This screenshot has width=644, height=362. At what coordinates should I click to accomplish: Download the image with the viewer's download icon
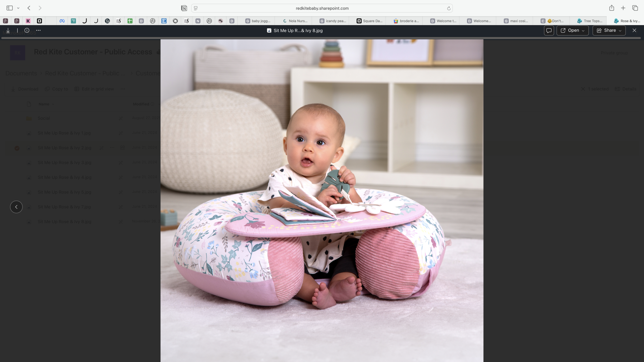point(8,30)
